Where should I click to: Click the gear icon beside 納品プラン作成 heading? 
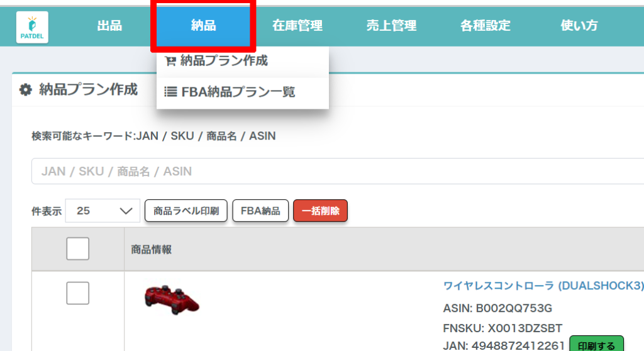pos(25,90)
